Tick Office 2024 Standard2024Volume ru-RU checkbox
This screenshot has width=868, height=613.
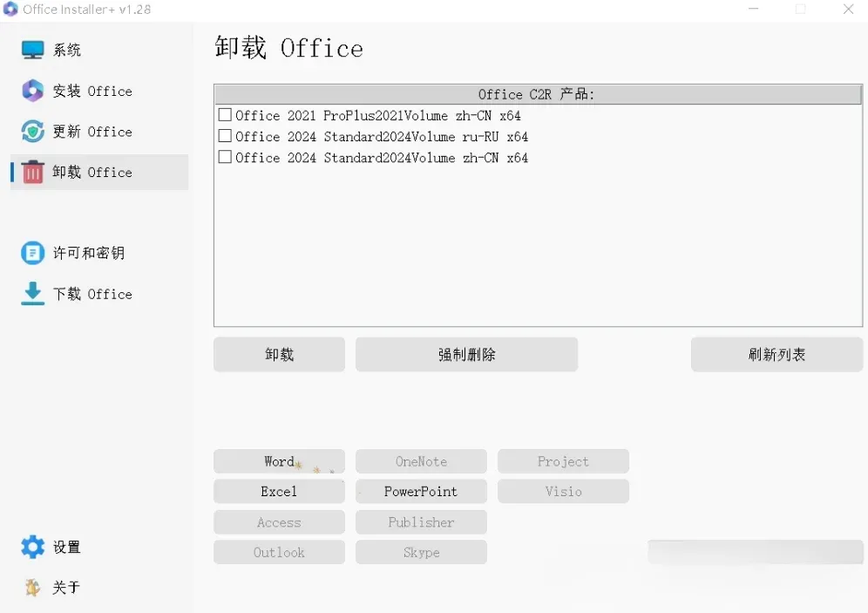pyautogui.click(x=225, y=136)
